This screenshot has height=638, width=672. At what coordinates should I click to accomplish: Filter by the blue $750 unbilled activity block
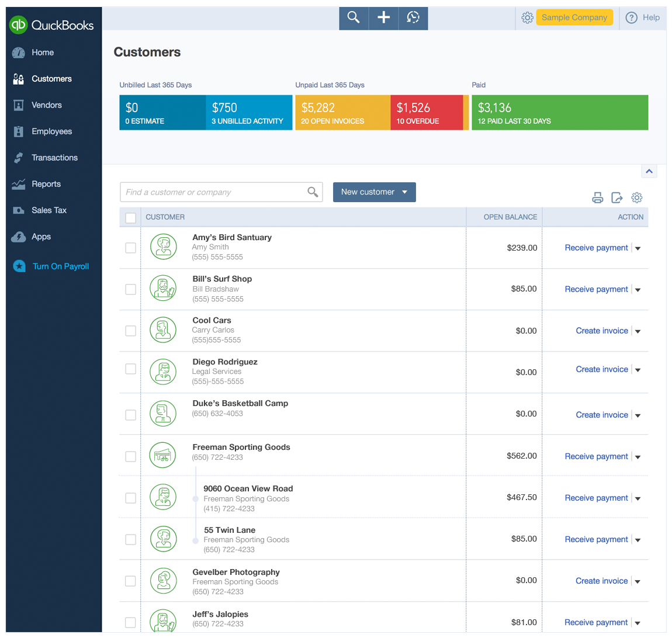point(249,113)
